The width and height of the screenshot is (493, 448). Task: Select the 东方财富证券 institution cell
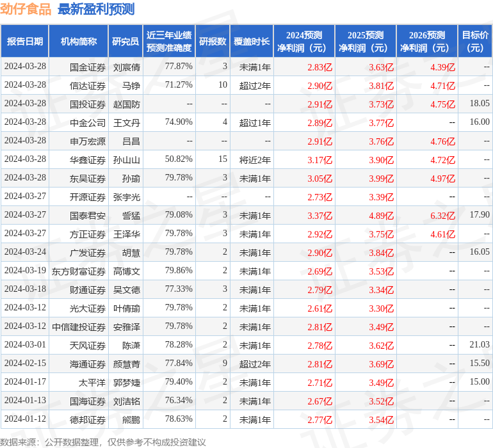pyautogui.click(x=79, y=271)
